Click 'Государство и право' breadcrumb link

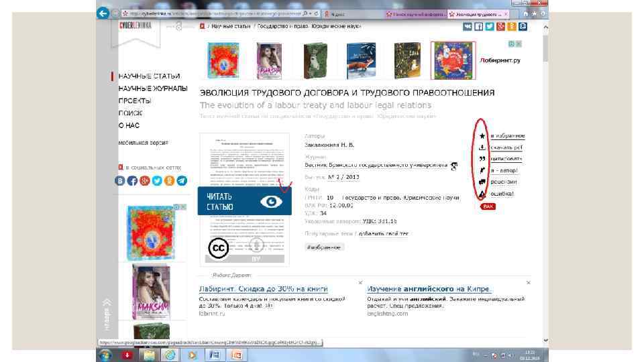309,26
